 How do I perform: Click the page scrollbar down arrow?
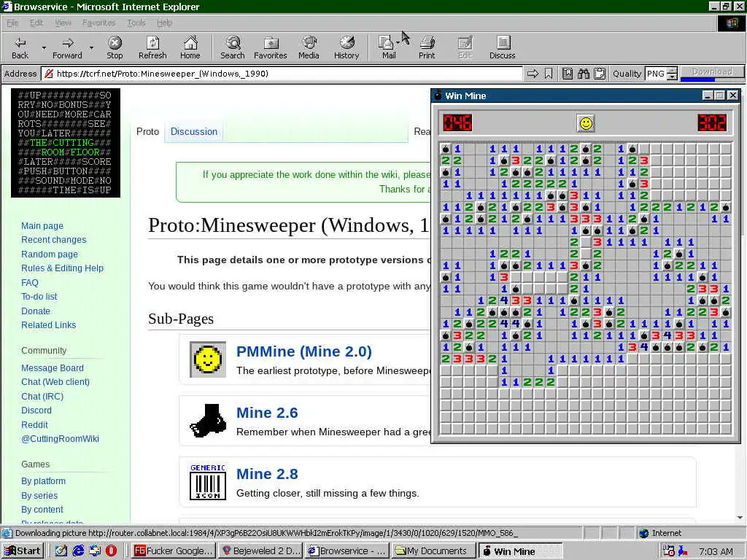740,518
